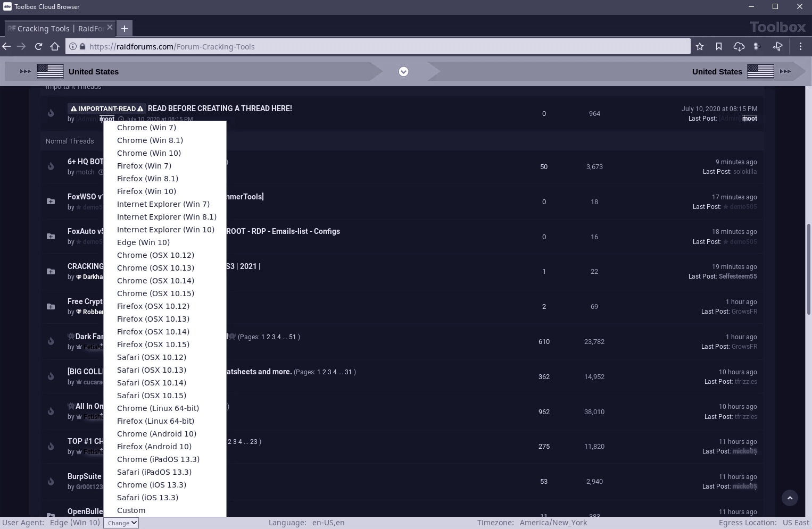Click the site information icon
812x529 pixels.
73,47
